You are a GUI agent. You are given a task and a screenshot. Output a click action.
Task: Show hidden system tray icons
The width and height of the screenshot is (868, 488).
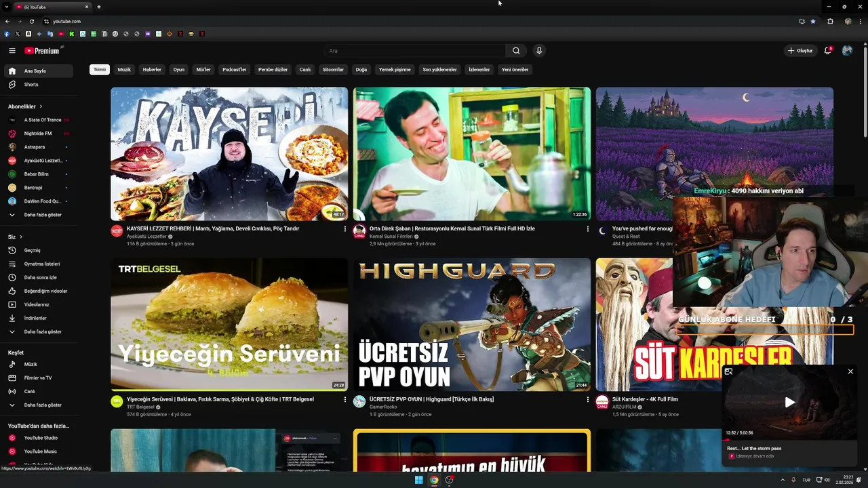783,480
